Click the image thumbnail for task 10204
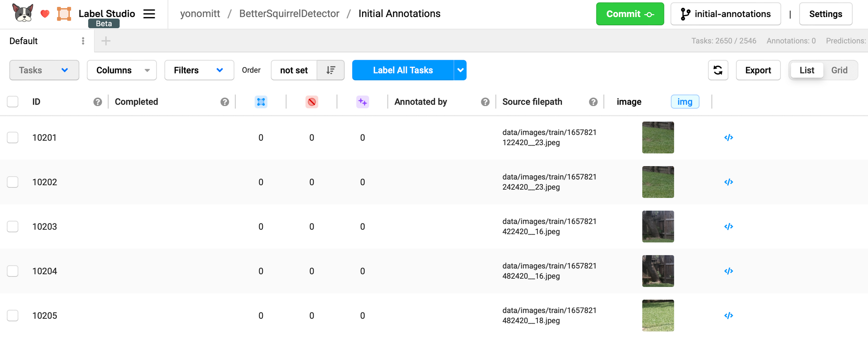Viewport: 868px width, 338px height. tap(658, 271)
